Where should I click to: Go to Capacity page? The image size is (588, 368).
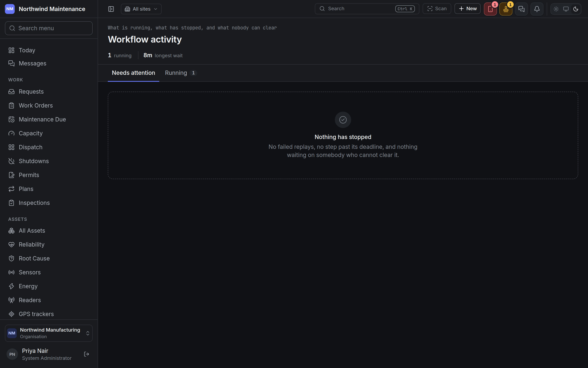click(x=49, y=133)
